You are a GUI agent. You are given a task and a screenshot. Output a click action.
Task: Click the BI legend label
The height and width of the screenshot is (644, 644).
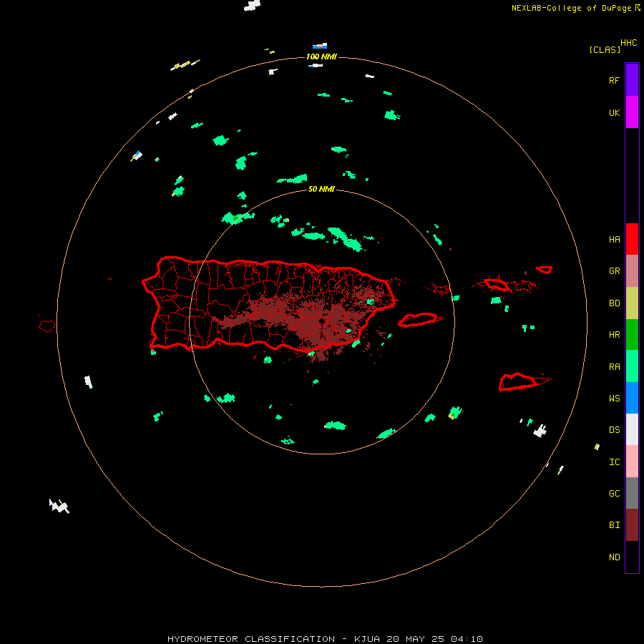click(x=614, y=525)
